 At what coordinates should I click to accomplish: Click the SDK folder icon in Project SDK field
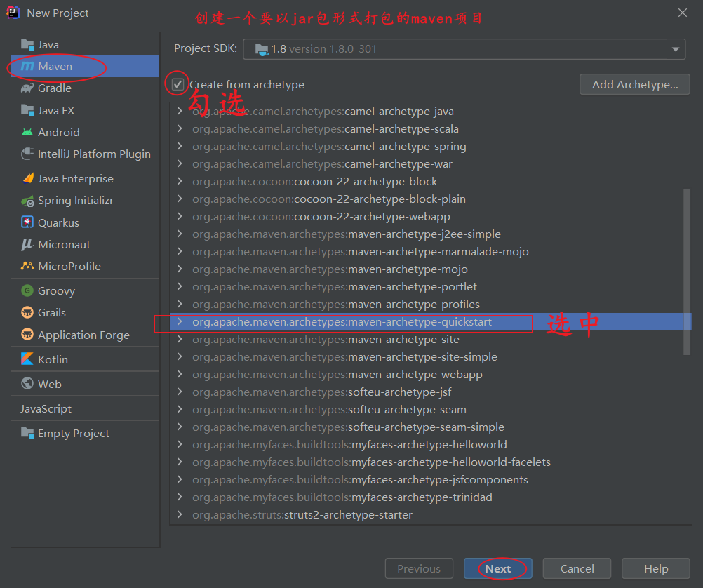coord(262,49)
